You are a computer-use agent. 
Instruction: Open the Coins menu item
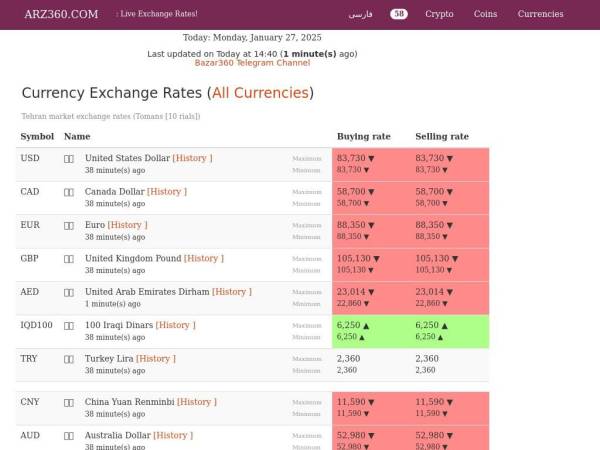pyautogui.click(x=485, y=14)
